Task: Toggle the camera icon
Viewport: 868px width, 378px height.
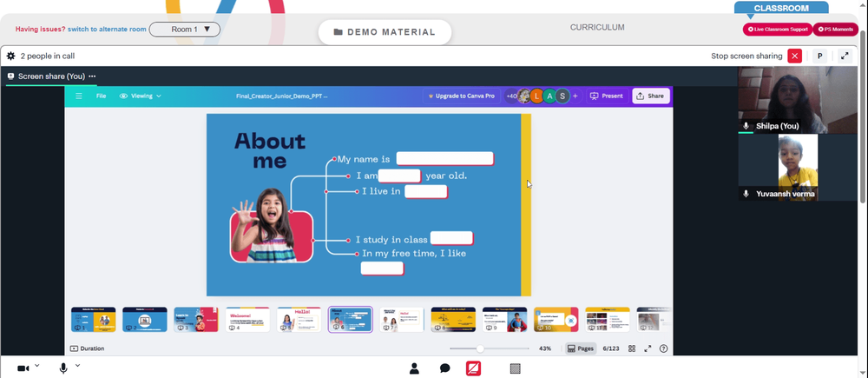Action: [23, 368]
